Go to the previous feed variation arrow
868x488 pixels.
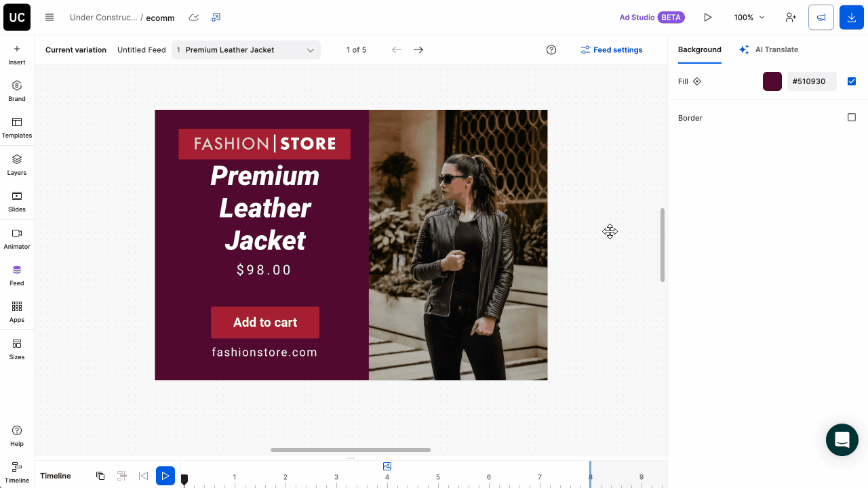tap(397, 49)
